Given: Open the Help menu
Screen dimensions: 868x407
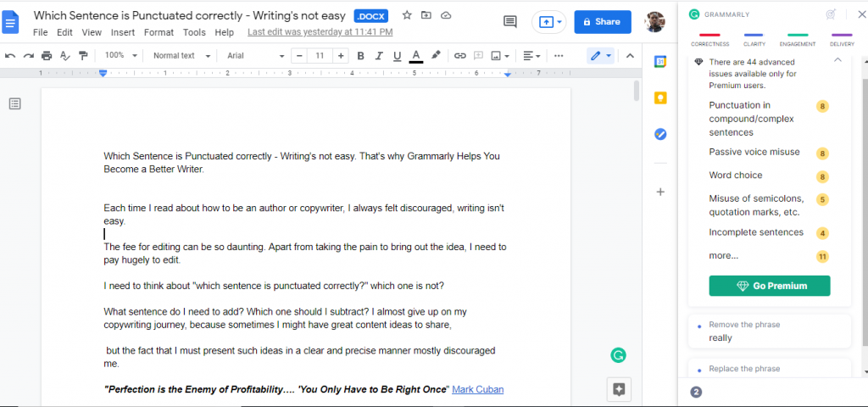Looking at the screenshot, I should 224,32.
